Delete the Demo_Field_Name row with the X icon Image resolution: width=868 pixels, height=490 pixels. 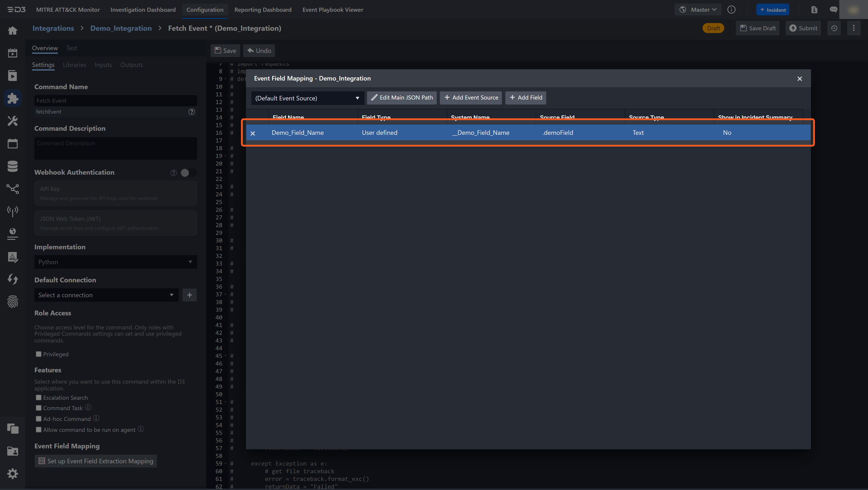(253, 133)
